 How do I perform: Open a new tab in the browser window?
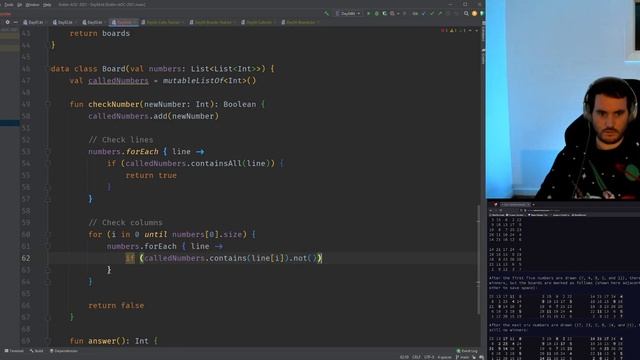(x=533, y=204)
